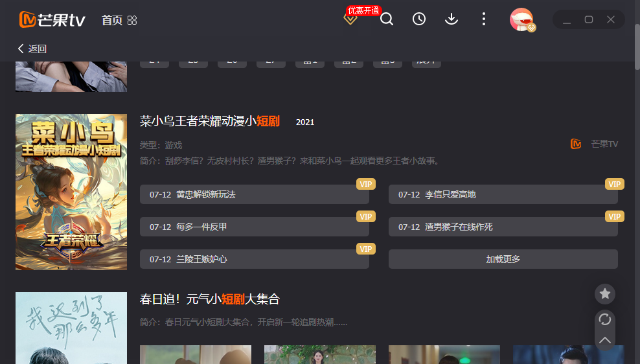Screen dimensions: 640x364
Task: Click the back-to-top arrow icon
Action: tap(604, 340)
